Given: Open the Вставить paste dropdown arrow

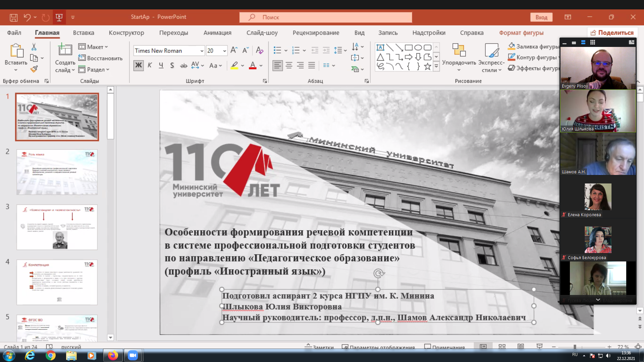Looking at the screenshot, I should (16, 70).
